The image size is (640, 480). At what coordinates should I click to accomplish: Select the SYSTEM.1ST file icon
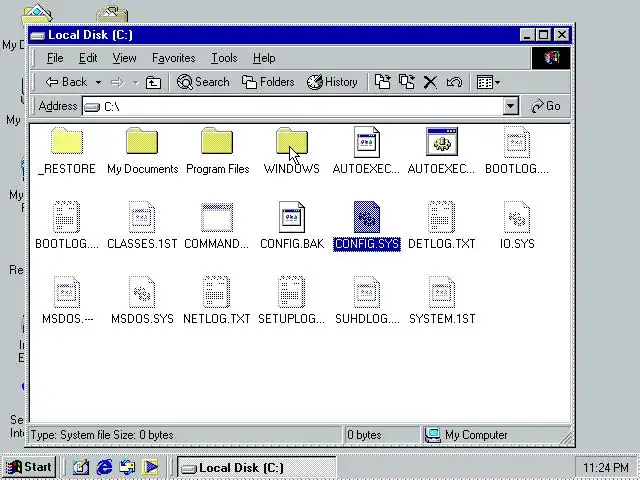442,292
